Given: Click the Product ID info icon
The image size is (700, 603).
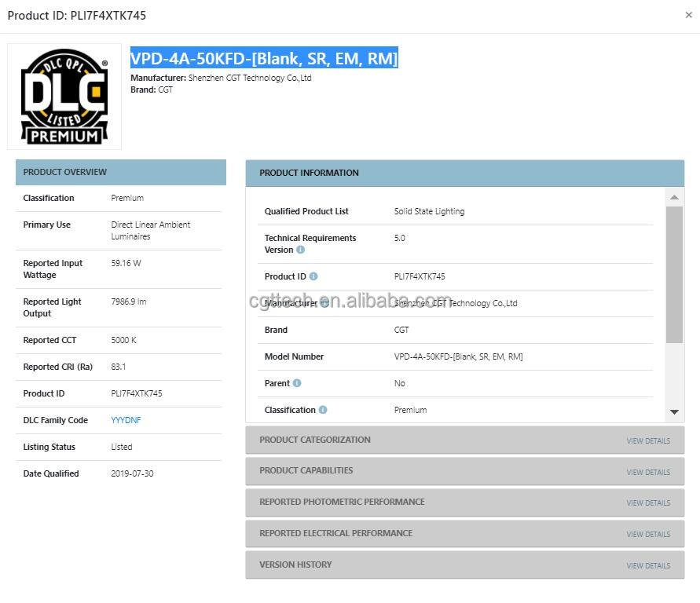Looking at the screenshot, I should coord(313,276).
